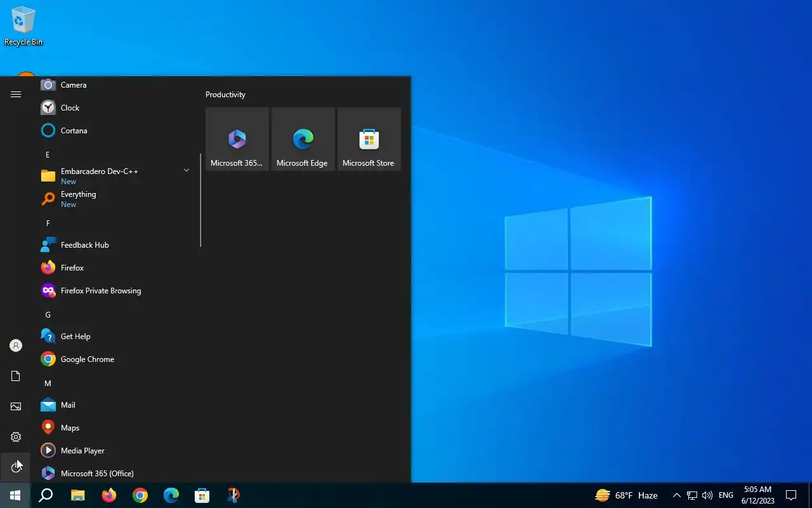This screenshot has width=812, height=508.
Task: Open Microsoft Edge from the taskbar
Action: (171, 495)
